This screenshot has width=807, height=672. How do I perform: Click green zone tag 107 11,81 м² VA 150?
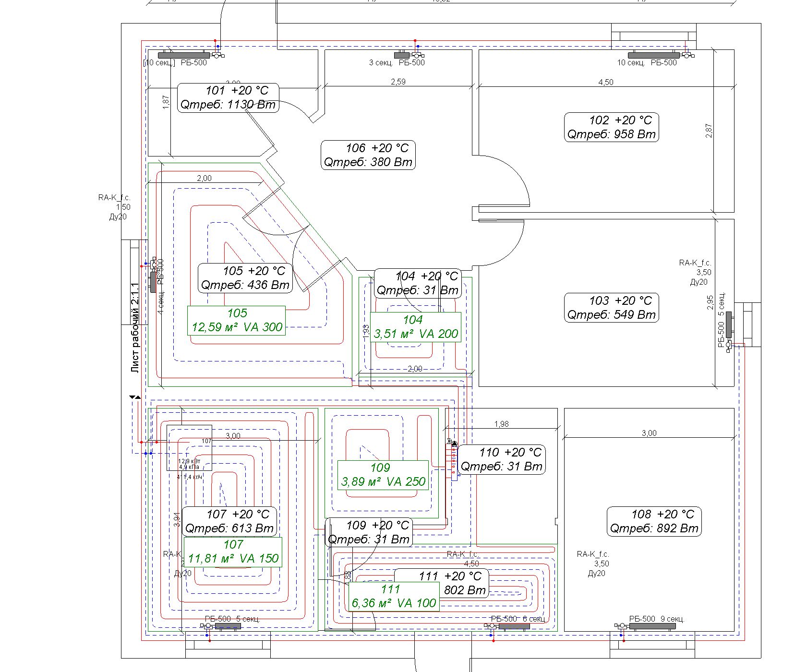point(233,552)
